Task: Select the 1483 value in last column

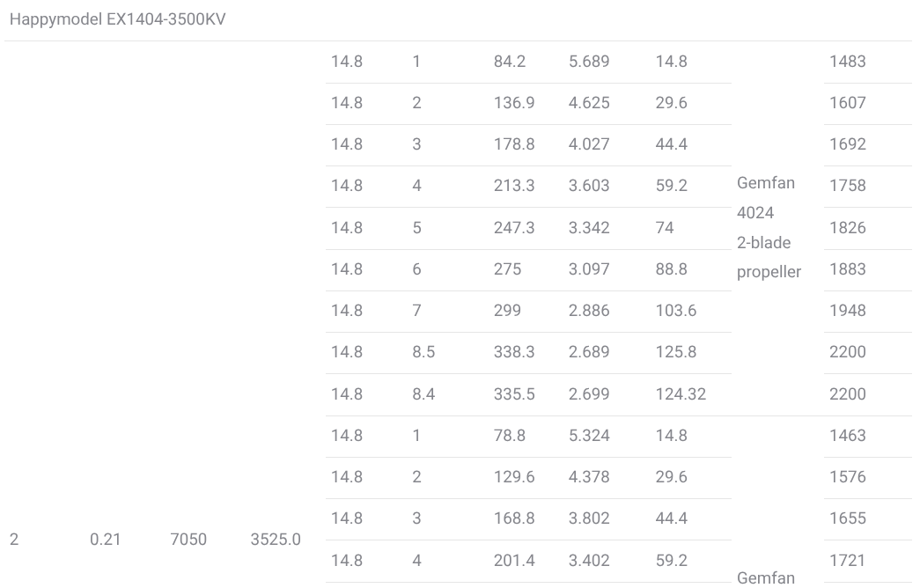Action: (847, 62)
